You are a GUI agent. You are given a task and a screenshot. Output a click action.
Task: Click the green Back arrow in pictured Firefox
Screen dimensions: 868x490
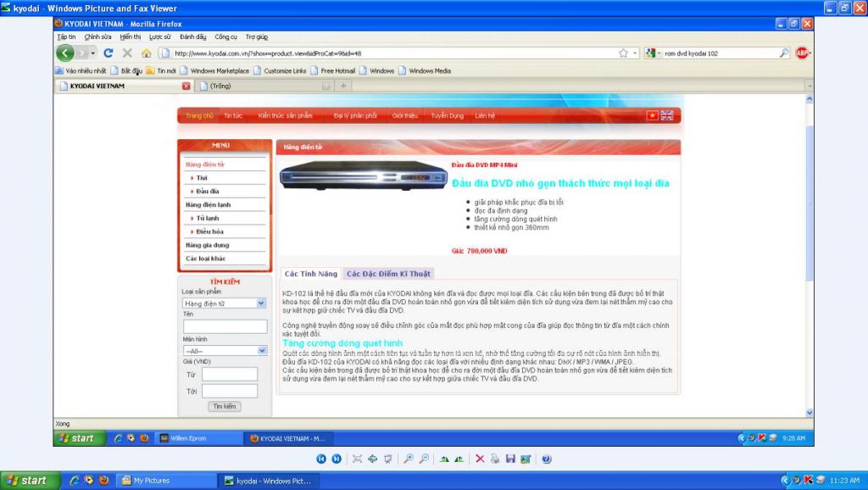click(64, 53)
